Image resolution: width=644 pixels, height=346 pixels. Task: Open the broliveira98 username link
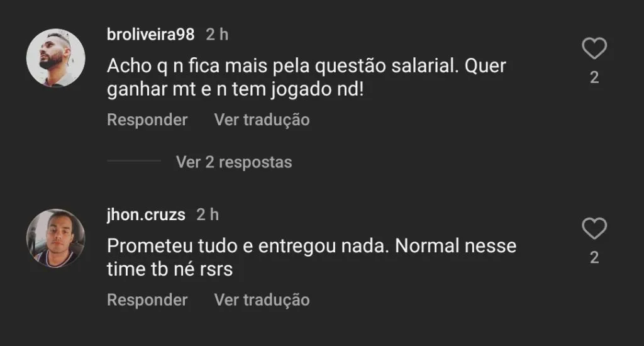pyautogui.click(x=151, y=35)
